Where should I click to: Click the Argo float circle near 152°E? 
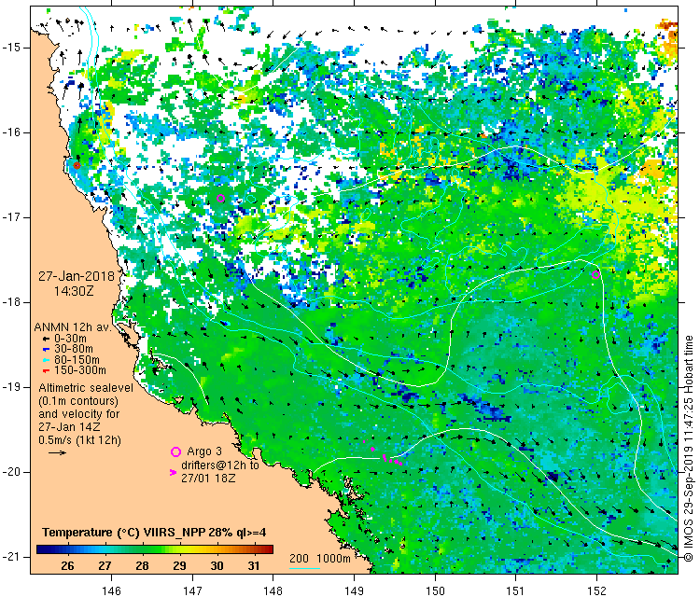coord(595,274)
